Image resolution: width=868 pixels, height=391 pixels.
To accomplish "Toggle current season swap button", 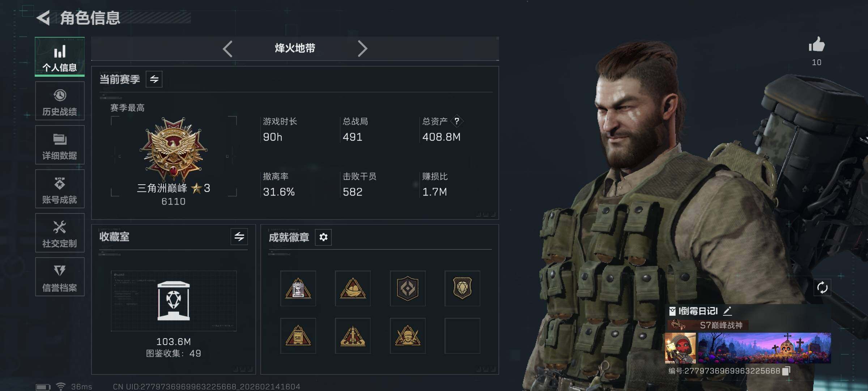I will [154, 79].
